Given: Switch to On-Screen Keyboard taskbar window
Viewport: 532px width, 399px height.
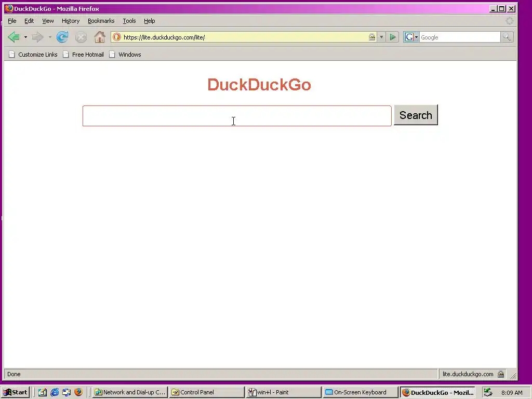Looking at the screenshot, I should click(361, 392).
